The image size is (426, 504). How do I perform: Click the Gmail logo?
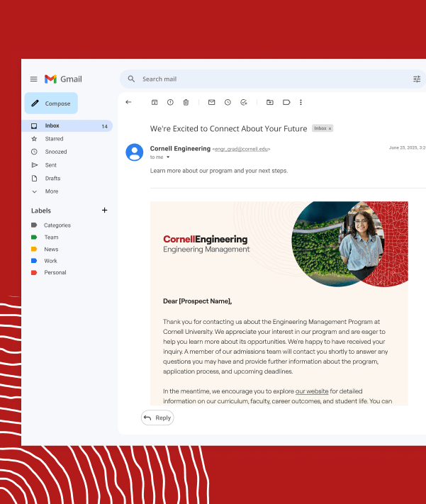point(63,79)
